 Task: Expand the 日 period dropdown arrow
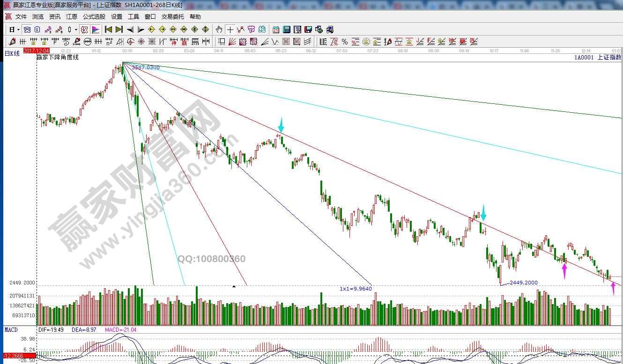[x=18, y=29]
